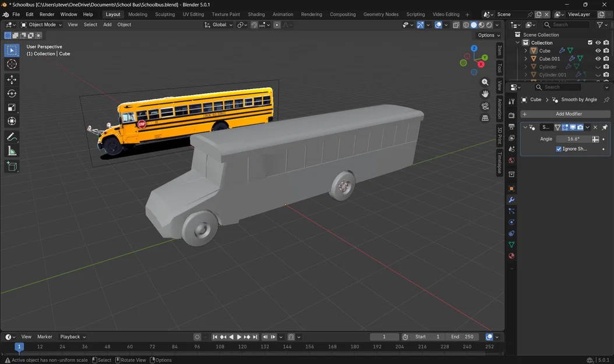Collapse the Smooth by Angle modifier panel
Screen dimensions: 614x364
tap(525, 127)
